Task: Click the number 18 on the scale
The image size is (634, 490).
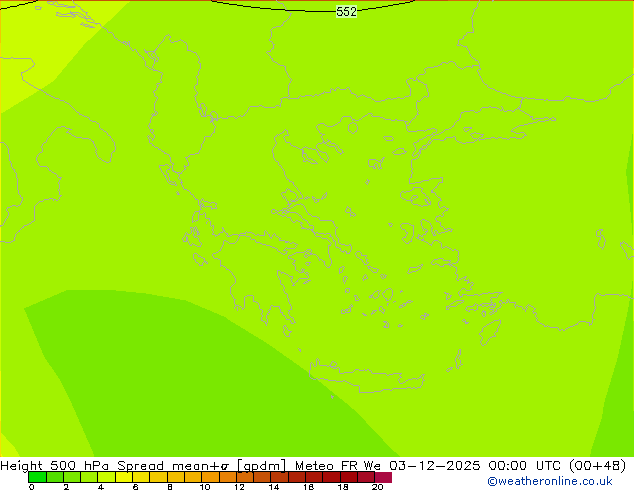Action: (342, 487)
